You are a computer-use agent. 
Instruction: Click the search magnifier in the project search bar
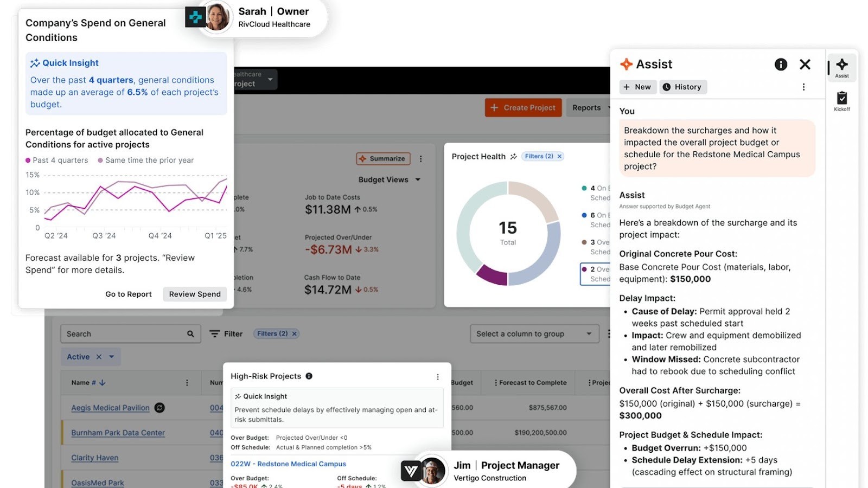tap(190, 333)
